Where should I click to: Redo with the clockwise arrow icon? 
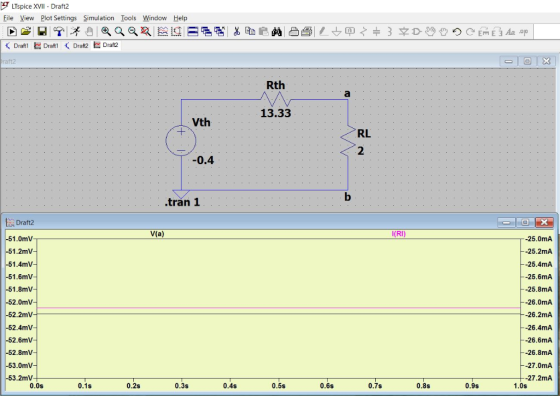coord(470,32)
